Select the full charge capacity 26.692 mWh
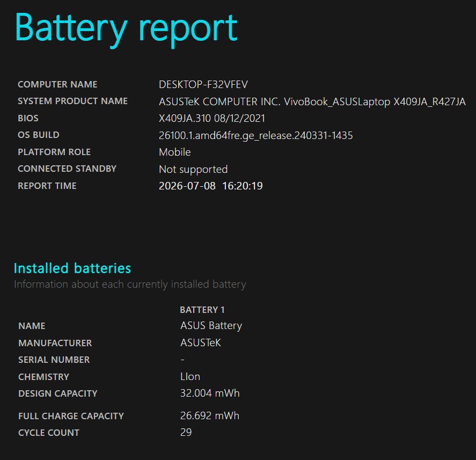 pyautogui.click(x=209, y=415)
